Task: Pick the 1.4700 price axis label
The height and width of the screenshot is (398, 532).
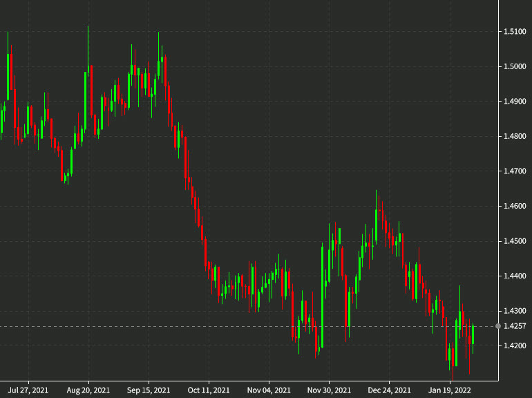Action: click(515, 171)
